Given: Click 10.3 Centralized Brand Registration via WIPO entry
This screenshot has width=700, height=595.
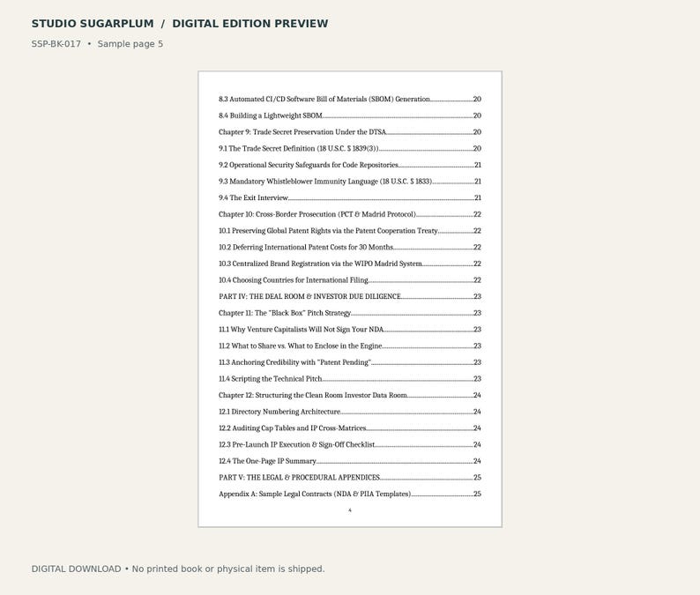Looking at the screenshot, I should [x=350, y=264].
